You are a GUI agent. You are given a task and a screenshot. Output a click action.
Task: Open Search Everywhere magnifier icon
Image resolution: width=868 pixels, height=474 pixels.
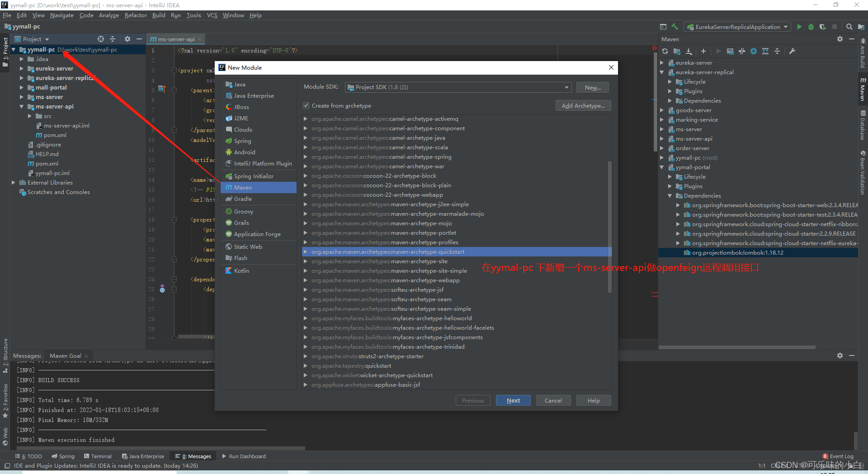point(849,27)
